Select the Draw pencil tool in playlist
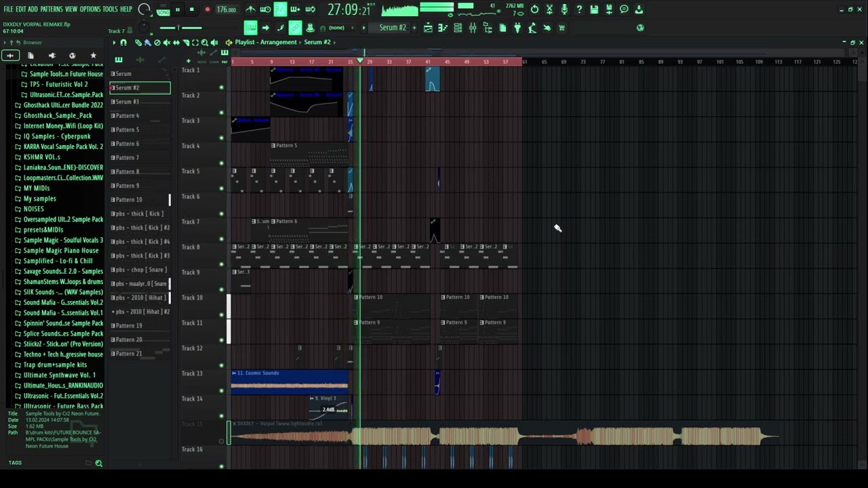The width and height of the screenshot is (868, 488). pos(138,43)
